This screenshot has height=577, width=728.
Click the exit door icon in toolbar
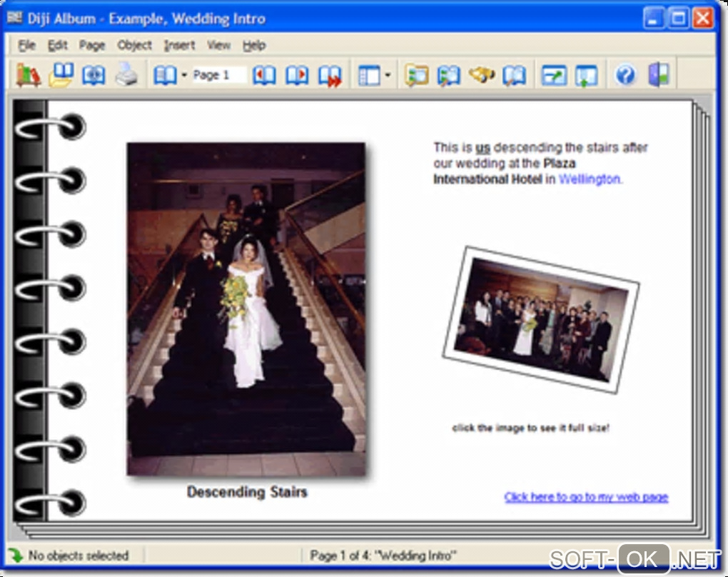658,75
